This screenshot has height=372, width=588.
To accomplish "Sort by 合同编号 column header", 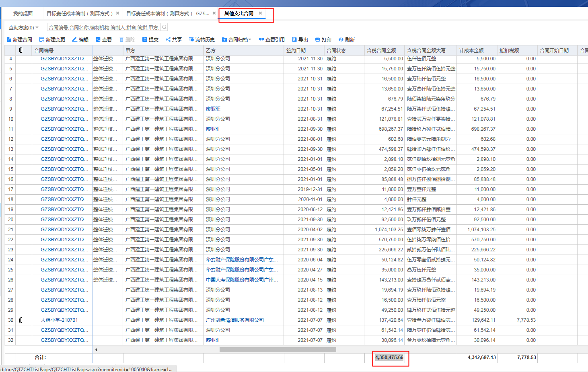I will pos(62,50).
